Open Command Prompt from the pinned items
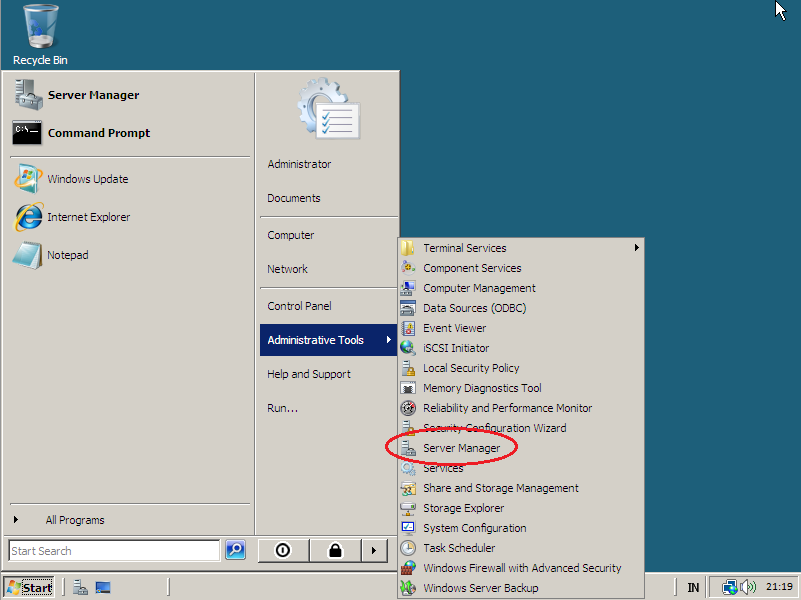Viewport: 801px width, 600px height. coord(98,131)
